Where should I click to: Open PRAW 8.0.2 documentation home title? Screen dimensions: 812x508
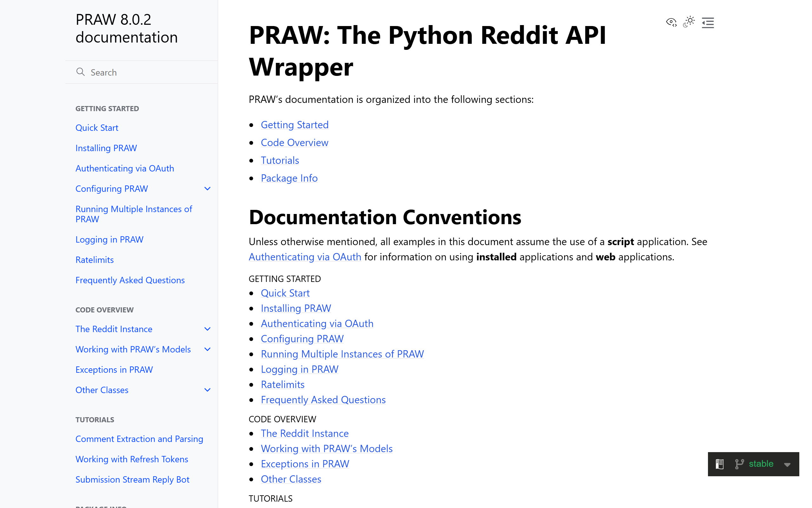click(127, 28)
